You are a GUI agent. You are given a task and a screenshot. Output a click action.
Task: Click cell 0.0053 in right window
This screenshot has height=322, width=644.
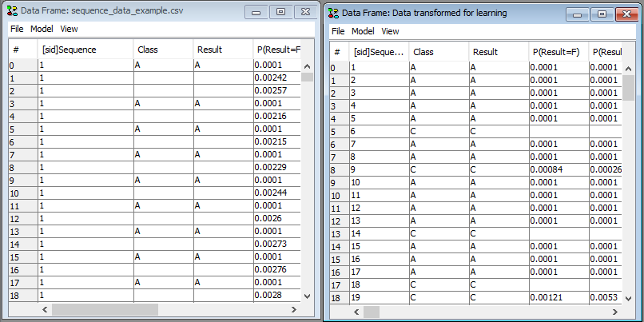click(606, 298)
